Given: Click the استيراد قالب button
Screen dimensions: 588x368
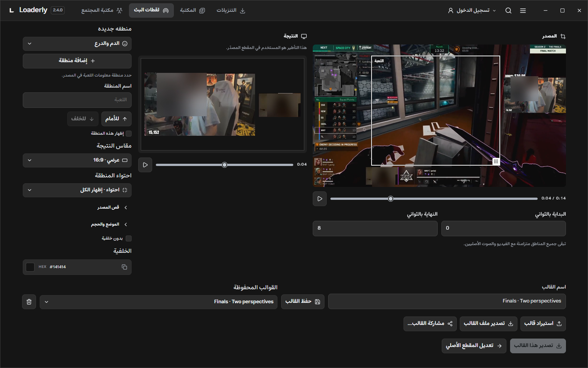Looking at the screenshot, I should [543, 324].
